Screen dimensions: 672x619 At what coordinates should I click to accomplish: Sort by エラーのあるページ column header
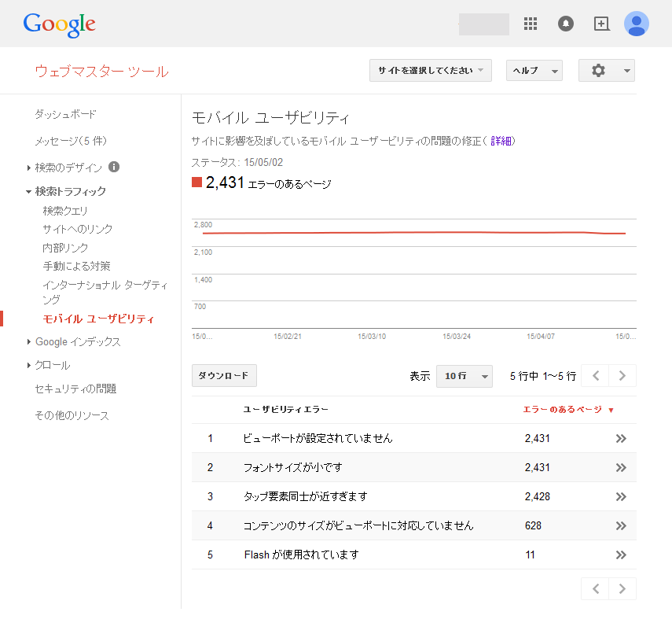click(567, 410)
